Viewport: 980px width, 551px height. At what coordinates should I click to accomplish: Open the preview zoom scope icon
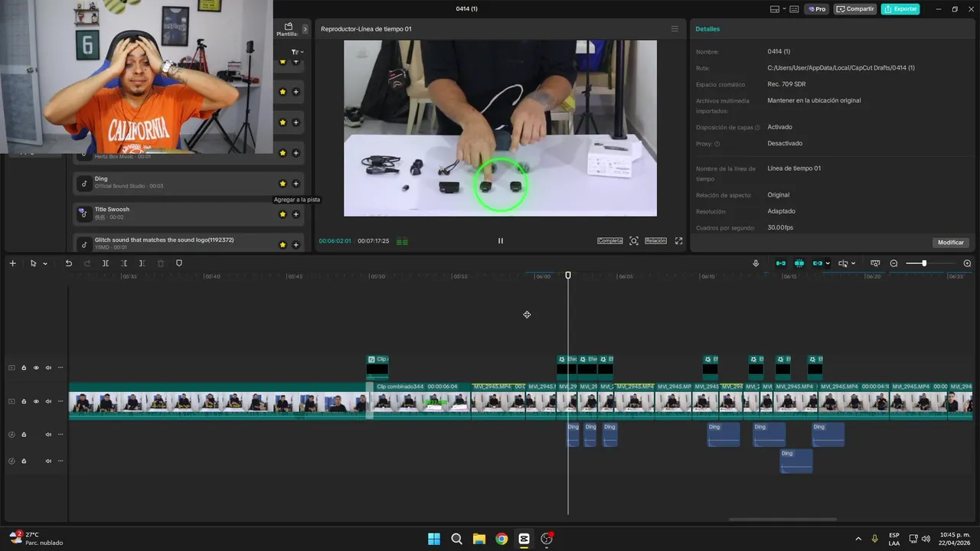[x=634, y=241]
